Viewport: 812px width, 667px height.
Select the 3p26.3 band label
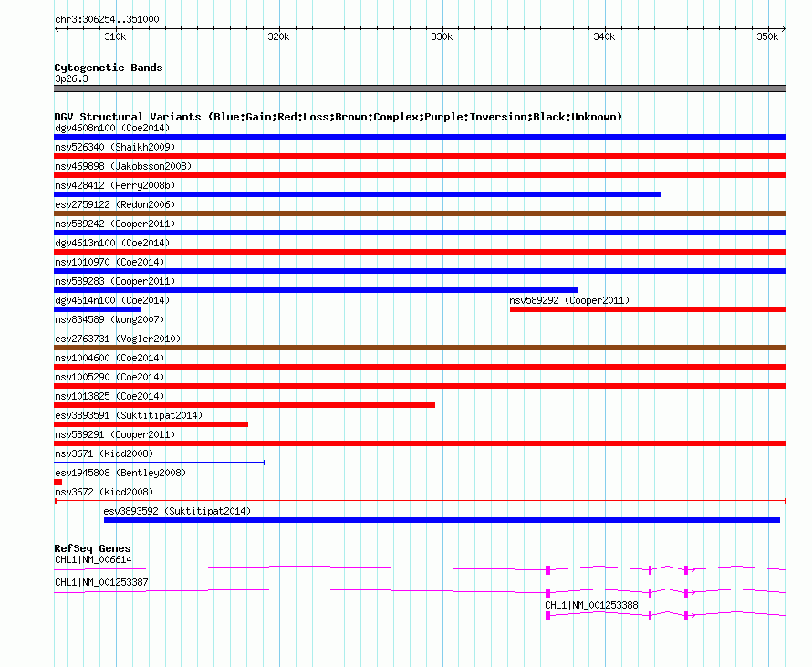[71, 78]
